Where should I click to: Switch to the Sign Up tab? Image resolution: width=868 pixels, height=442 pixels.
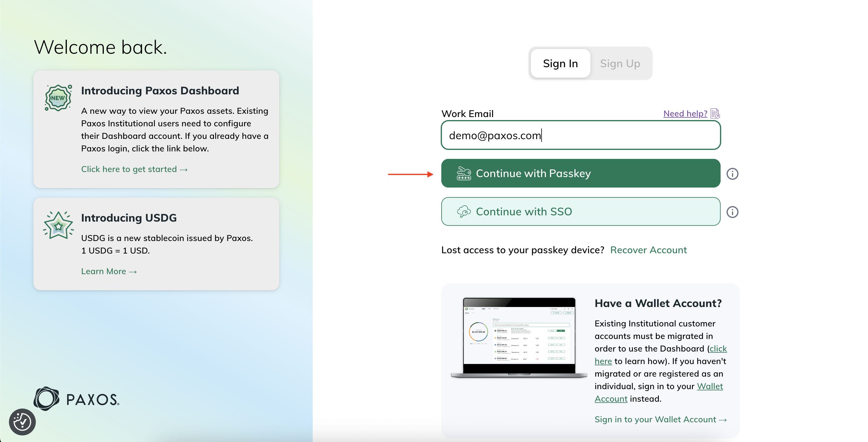click(620, 63)
